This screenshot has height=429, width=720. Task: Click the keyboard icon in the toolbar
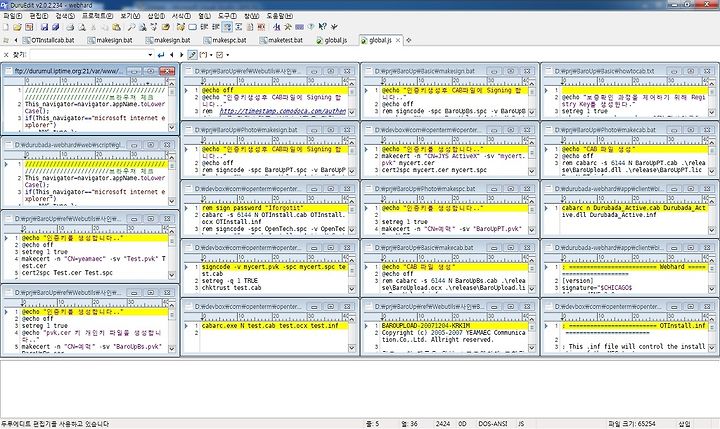point(299,27)
